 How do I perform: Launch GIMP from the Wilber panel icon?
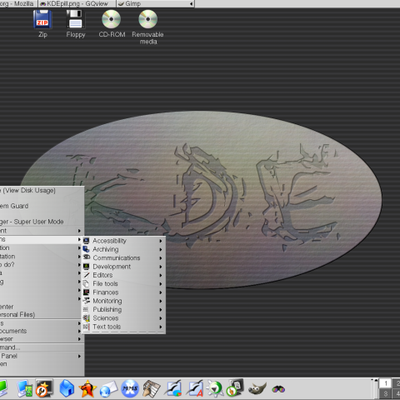click(257, 389)
